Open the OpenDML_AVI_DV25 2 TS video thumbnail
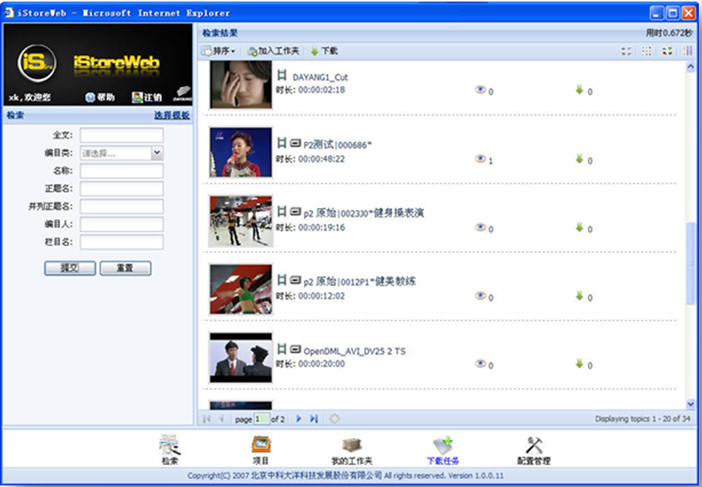Screen dimensions: 702x487 coord(241,358)
